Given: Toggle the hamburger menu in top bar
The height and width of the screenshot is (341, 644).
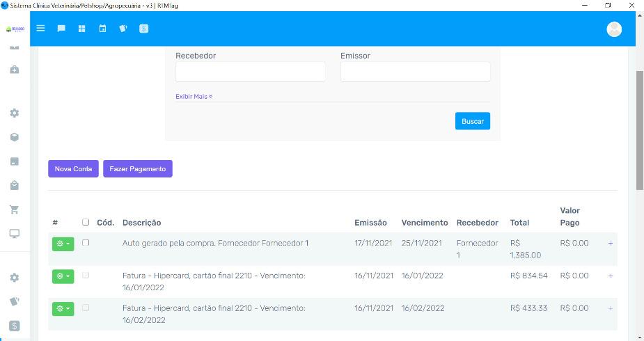Looking at the screenshot, I should [40, 29].
